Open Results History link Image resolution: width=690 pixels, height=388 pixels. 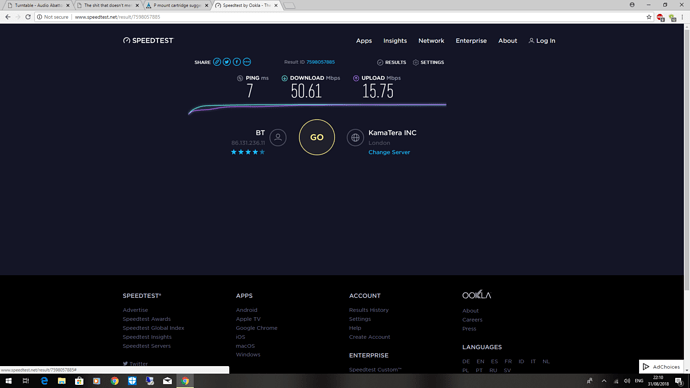tap(369, 310)
